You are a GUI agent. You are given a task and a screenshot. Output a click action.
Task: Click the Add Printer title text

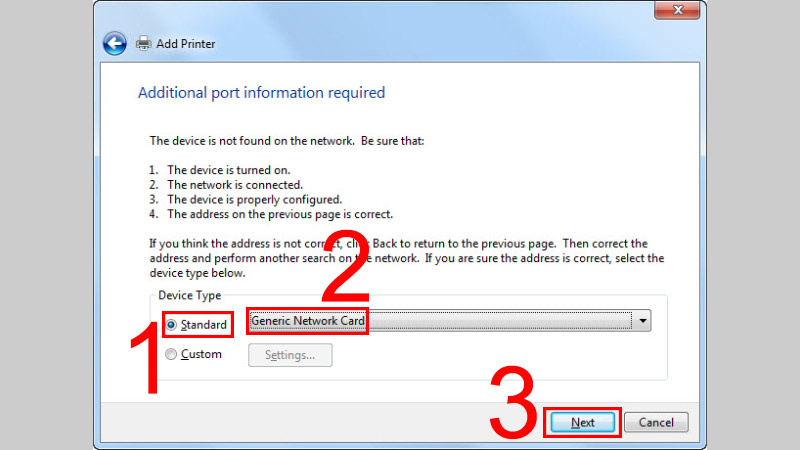[x=187, y=44]
